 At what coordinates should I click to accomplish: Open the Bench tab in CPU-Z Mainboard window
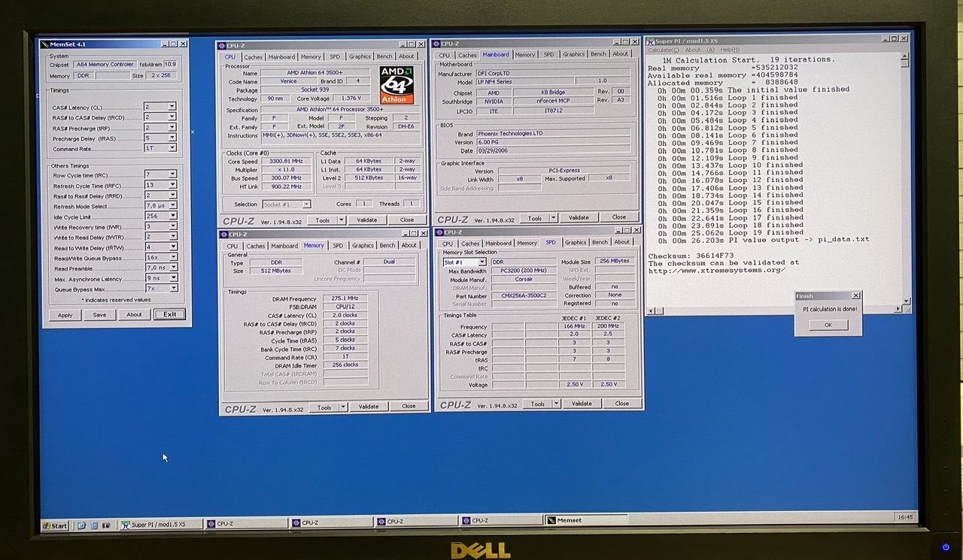598,54
